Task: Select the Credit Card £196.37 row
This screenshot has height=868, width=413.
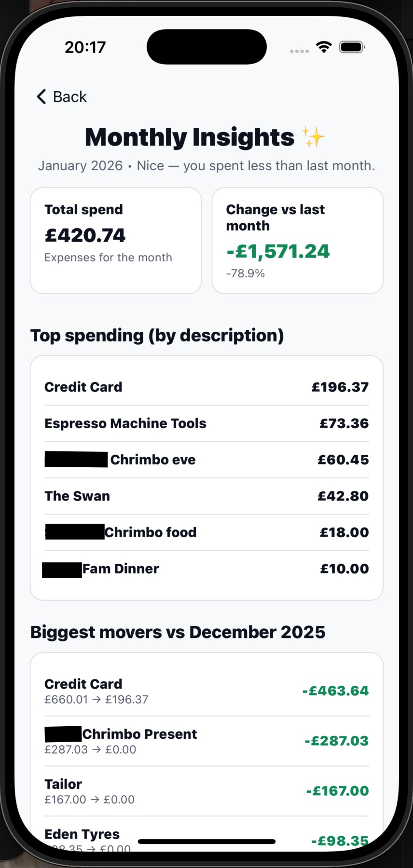Action: tap(206, 387)
